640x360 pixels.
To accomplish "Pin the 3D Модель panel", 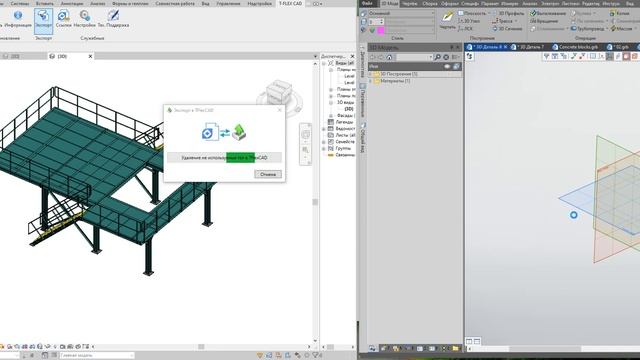I will click(451, 48).
